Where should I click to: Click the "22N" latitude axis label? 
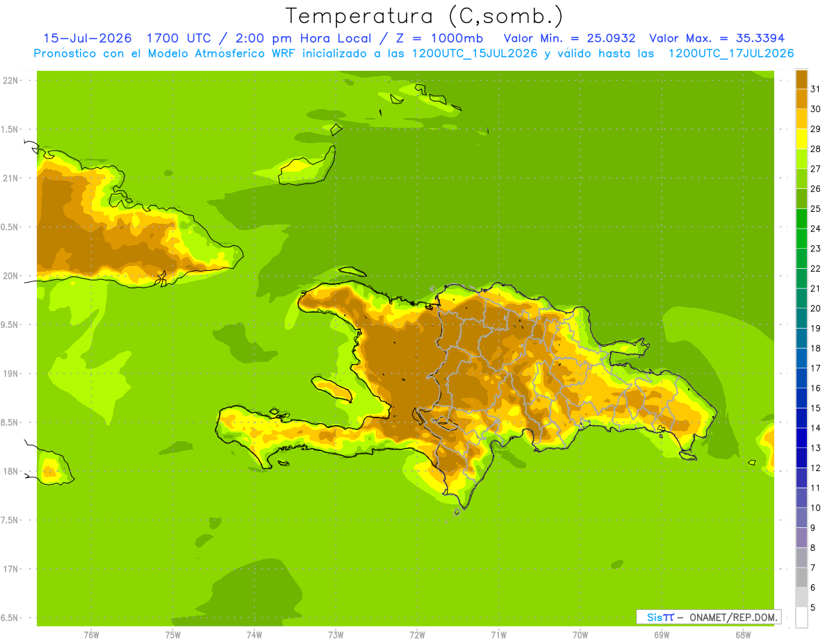pos(11,81)
